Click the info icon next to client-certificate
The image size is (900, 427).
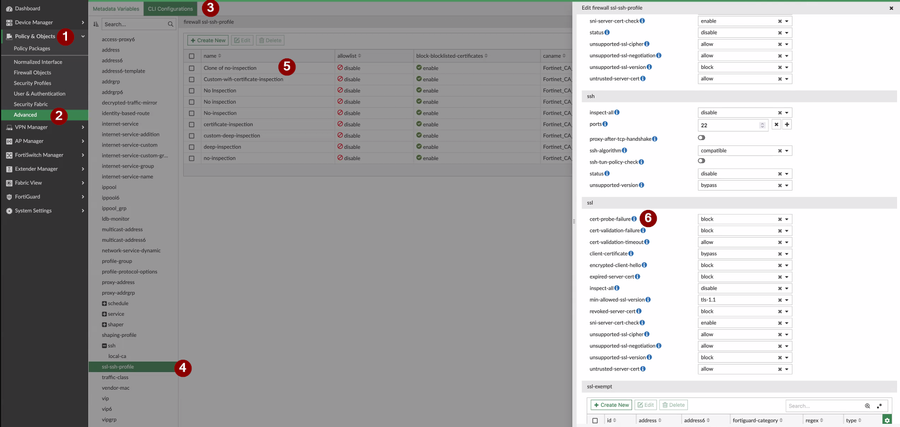631,253
